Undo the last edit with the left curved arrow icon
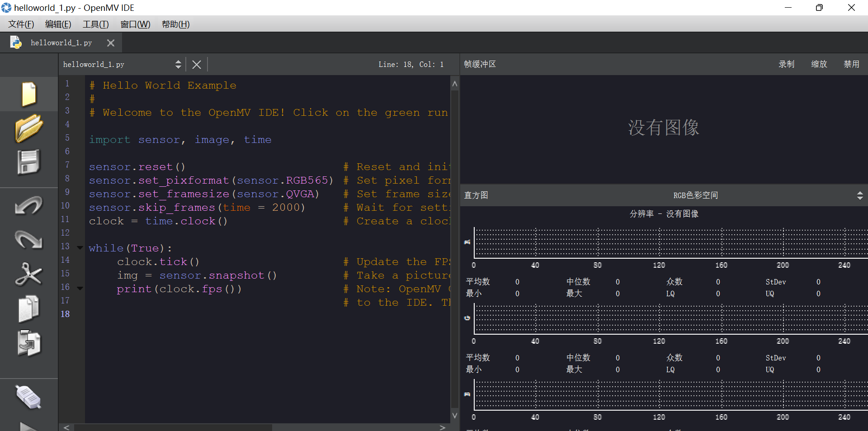Screen dimensions: 868x431 (29, 205)
